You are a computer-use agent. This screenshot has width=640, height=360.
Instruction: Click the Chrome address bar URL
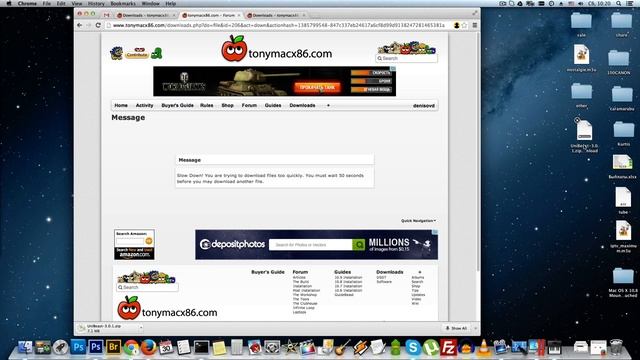(278, 25)
